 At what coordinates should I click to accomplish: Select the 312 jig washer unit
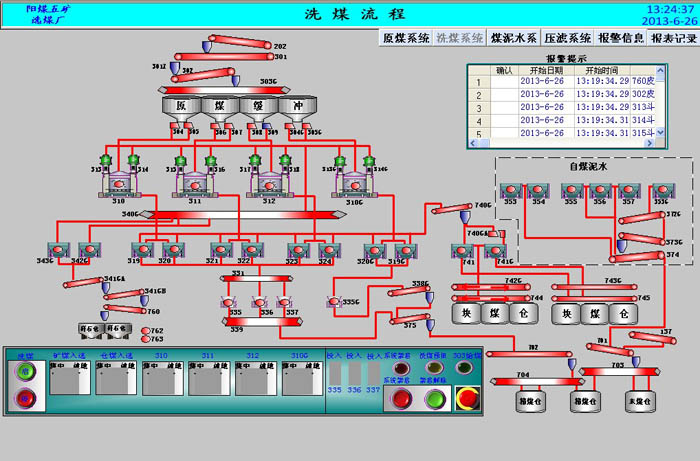pos(269,185)
